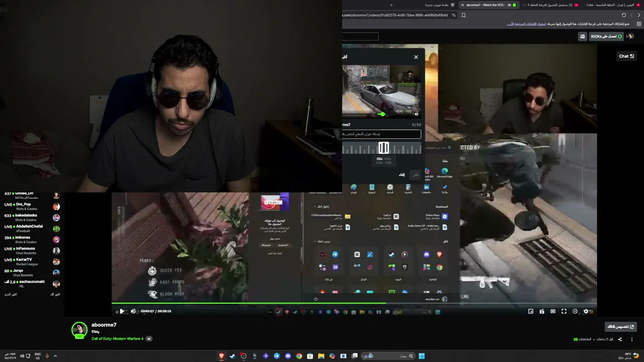
Task: Open a new browser tab
Action: [391, 5]
